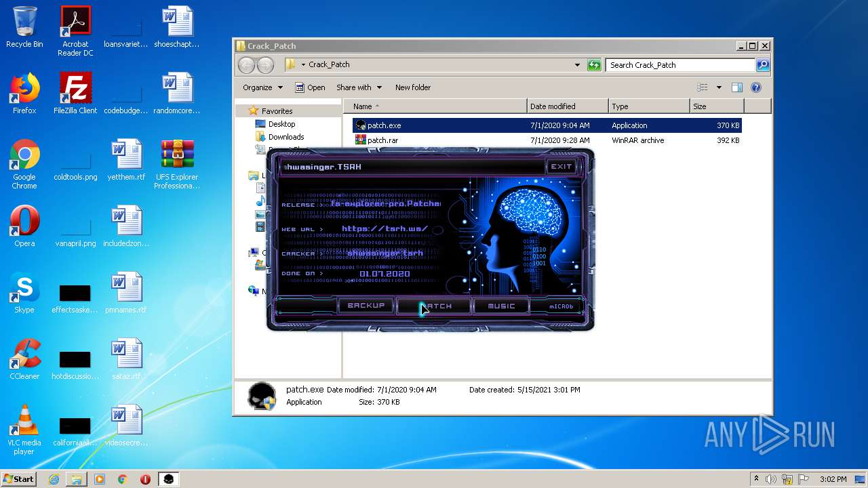This screenshot has height=488, width=868.
Task: Toggle the preview pane icon
Action: pyautogui.click(x=737, y=87)
